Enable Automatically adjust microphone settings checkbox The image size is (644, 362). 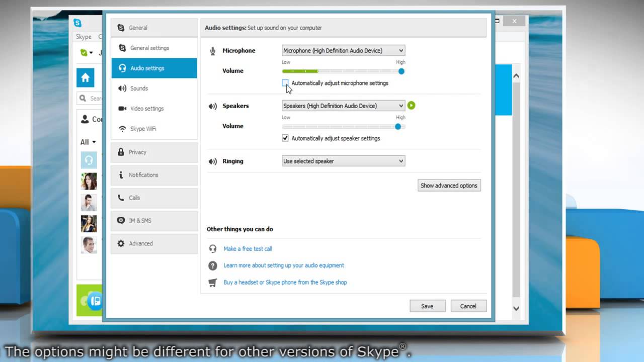[285, 83]
